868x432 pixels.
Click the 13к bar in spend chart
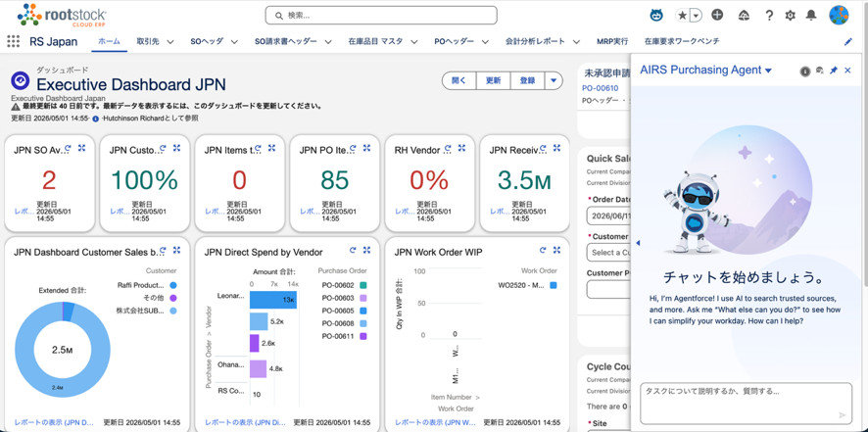pos(273,300)
